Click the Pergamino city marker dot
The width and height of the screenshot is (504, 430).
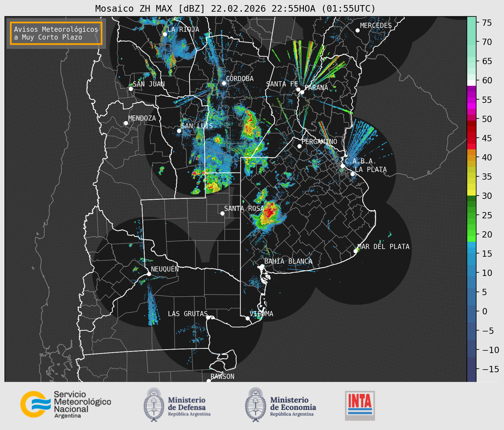299,146
